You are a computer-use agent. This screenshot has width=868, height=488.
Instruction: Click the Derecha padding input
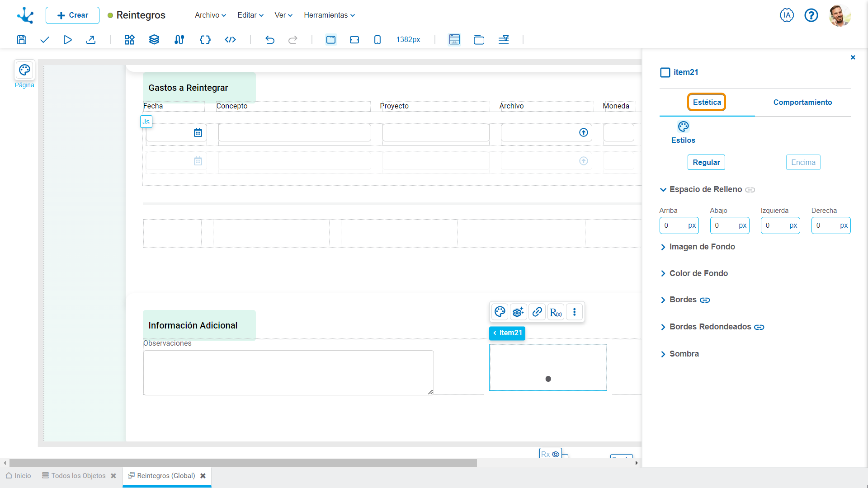point(831,225)
